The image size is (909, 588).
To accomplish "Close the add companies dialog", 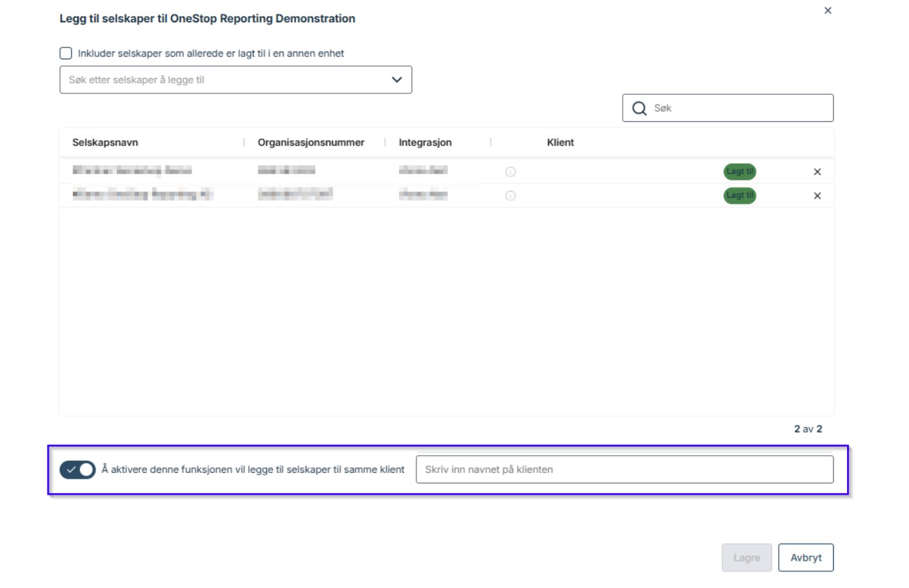I will click(828, 10).
